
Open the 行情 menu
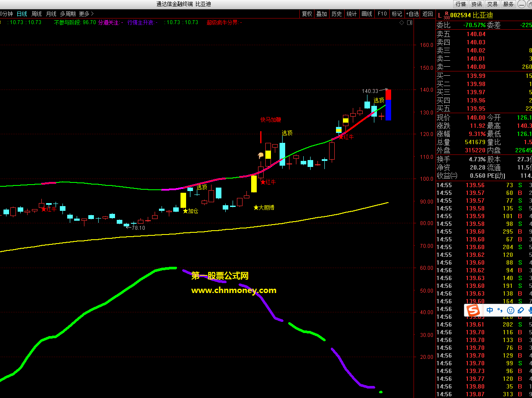460,4
